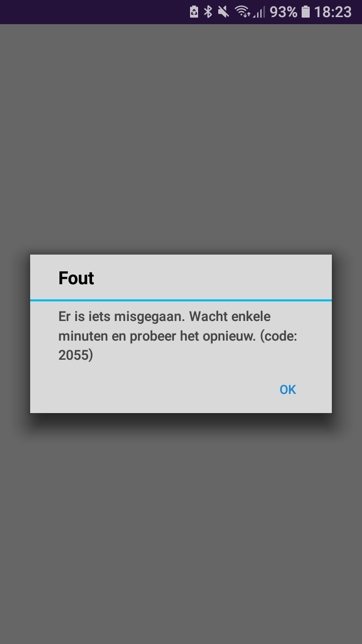The height and width of the screenshot is (644, 362).
Task: Tap the error code 2055 text
Action: pos(76,355)
